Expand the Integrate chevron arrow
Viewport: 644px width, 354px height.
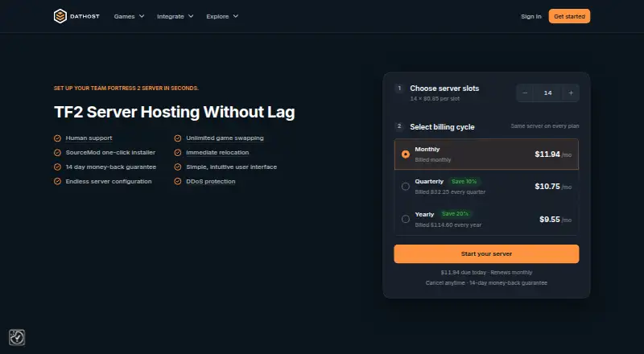click(191, 16)
